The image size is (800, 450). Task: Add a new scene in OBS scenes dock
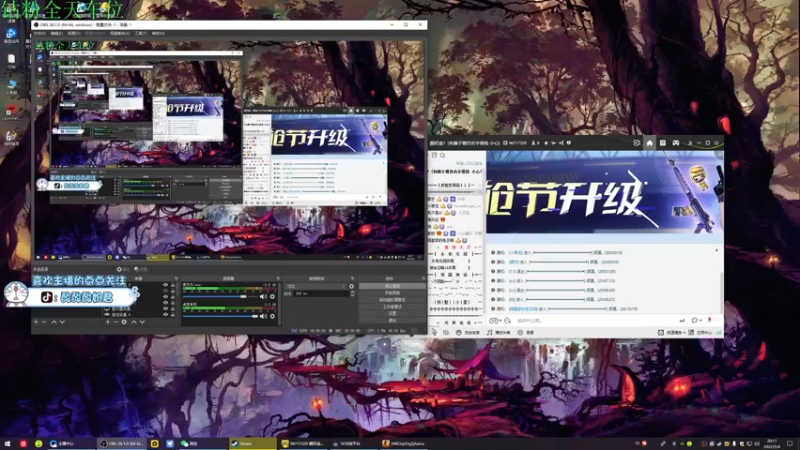[36, 322]
